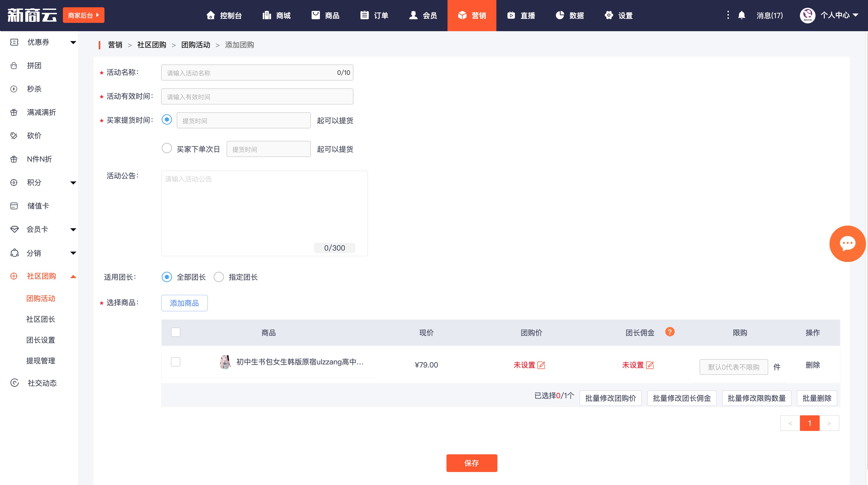
Task: Click the 直播 play icon
Action: [511, 15]
